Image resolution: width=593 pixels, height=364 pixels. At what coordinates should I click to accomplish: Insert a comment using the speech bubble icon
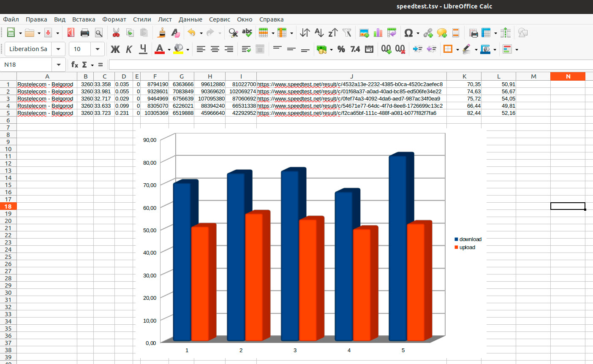tap(442, 33)
